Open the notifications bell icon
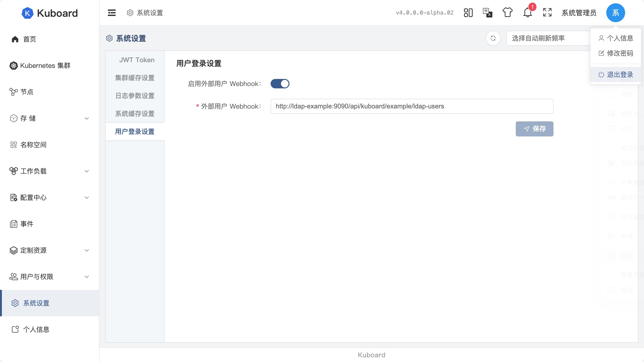This screenshot has width=644, height=362. [528, 13]
